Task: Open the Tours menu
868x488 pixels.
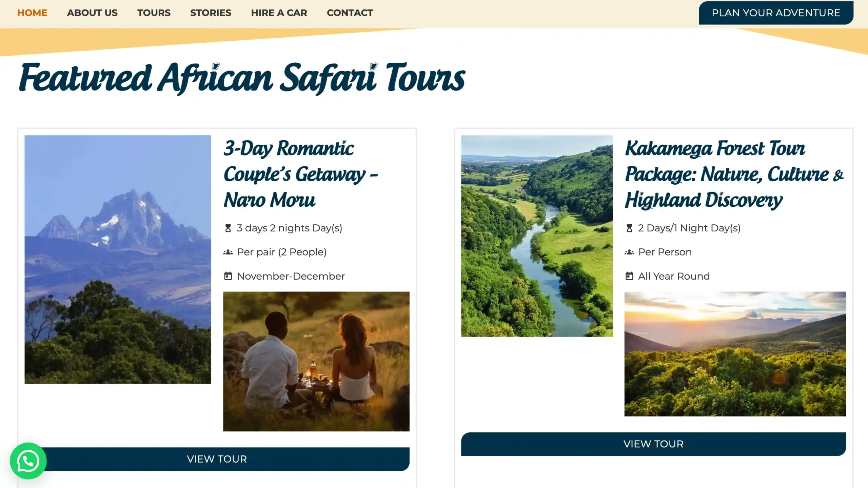Action: click(x=154, y=13)
